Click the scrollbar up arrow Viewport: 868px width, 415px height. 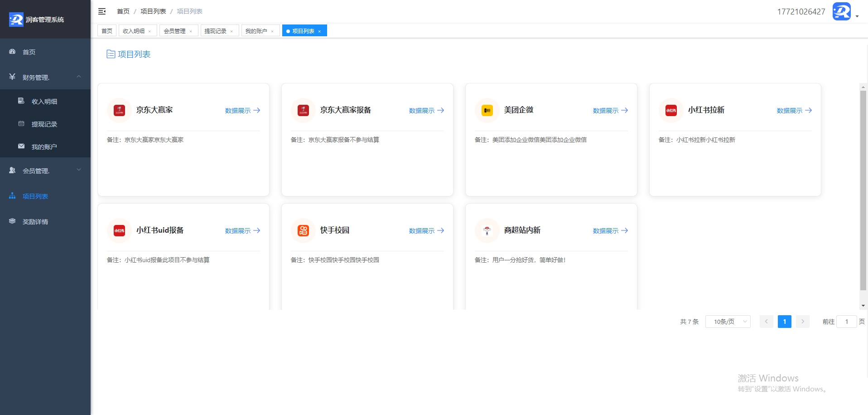pyautogui.click(x=863, y=87)
